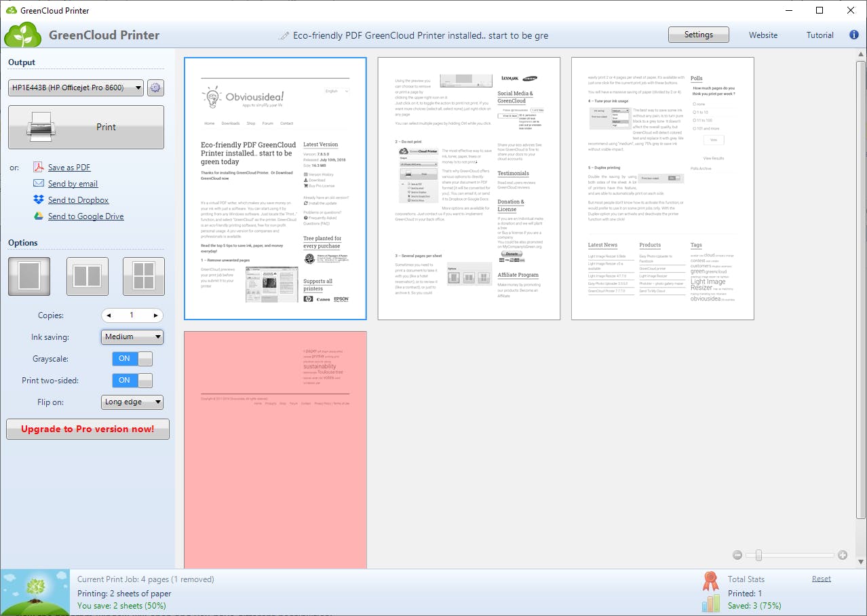Toggle the Grayscale switch

pos(132,359)
